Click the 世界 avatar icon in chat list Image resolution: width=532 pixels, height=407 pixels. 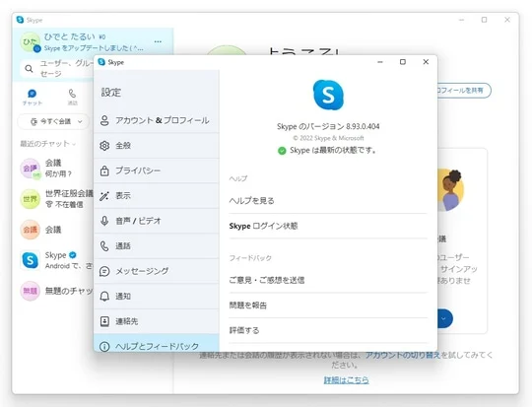(x=31, y=199)
